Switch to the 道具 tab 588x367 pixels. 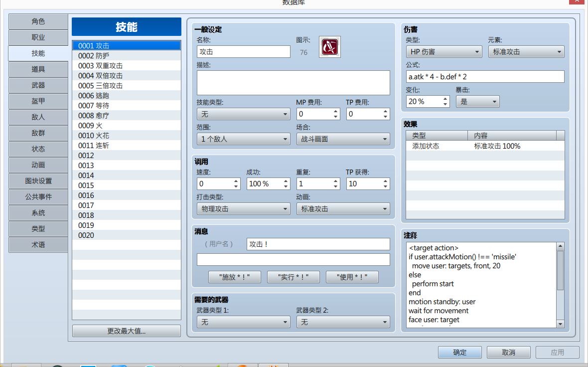point(38,69)
